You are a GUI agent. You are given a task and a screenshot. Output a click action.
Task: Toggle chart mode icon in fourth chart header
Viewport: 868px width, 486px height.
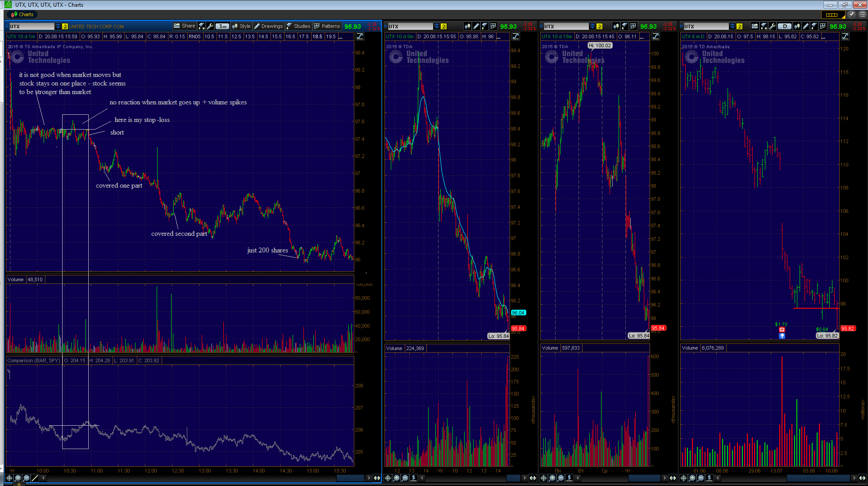tap(845, 36)
